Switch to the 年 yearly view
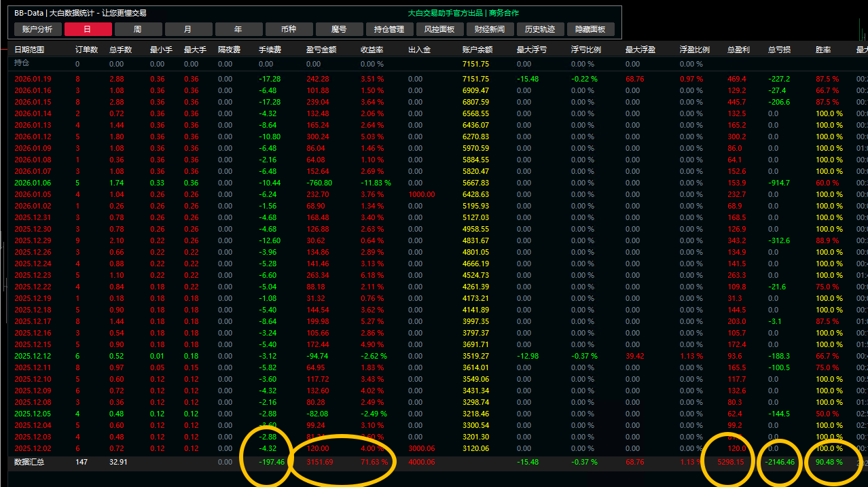The width and height of the screenshot is (868, 487). (x=239, y=29)
